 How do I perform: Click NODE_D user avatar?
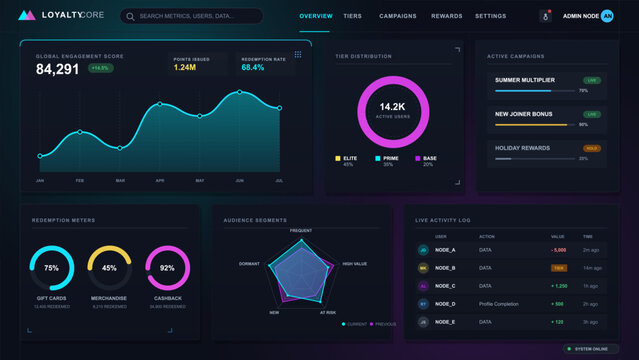tap(423, 304)
